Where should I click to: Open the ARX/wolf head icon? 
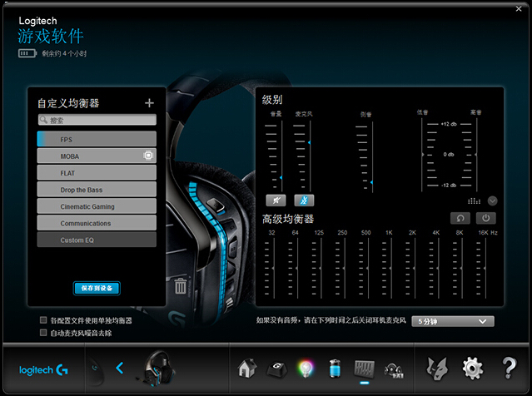(436, 369)
